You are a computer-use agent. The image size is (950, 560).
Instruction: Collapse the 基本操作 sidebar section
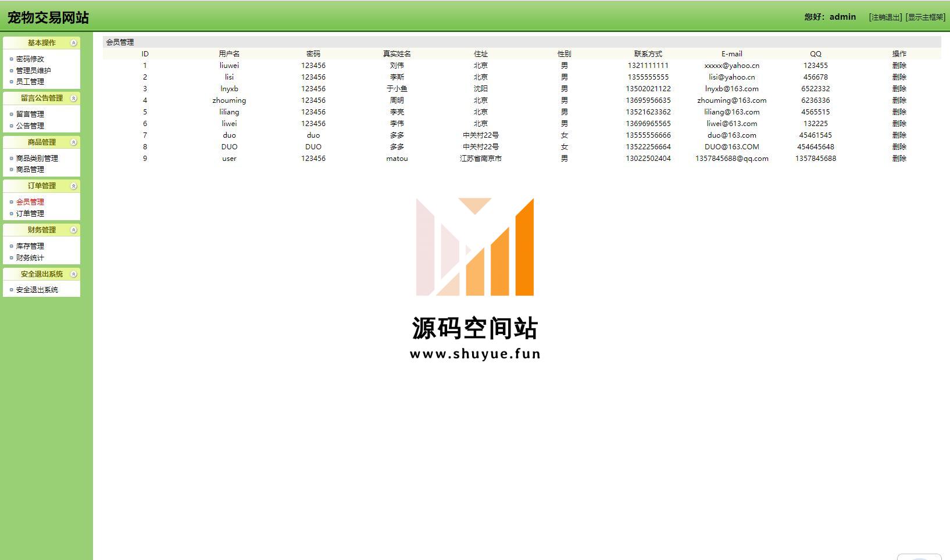73,43
